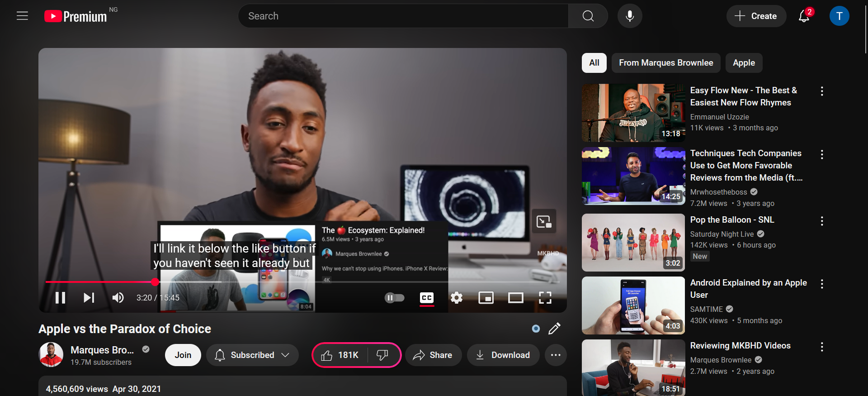
Task: Share the video
Action: [433, 355]
